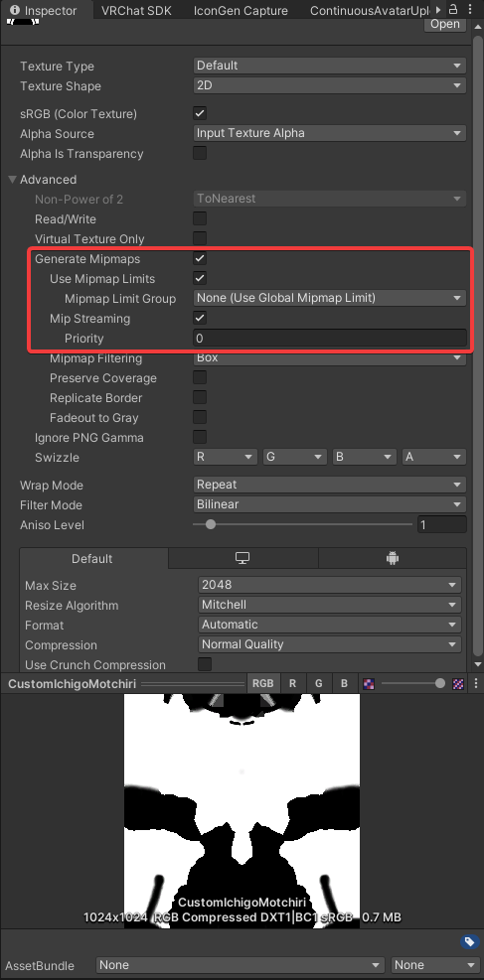Open the Inspector three-dot options menu
The image size is (484, 980).
pos(470,9)
